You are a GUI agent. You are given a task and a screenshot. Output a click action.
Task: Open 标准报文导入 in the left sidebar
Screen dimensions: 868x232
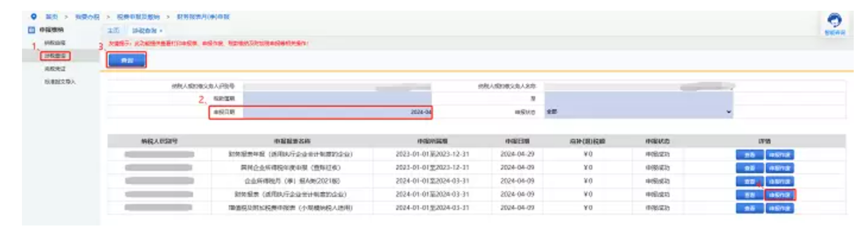[x=60, y=82]
